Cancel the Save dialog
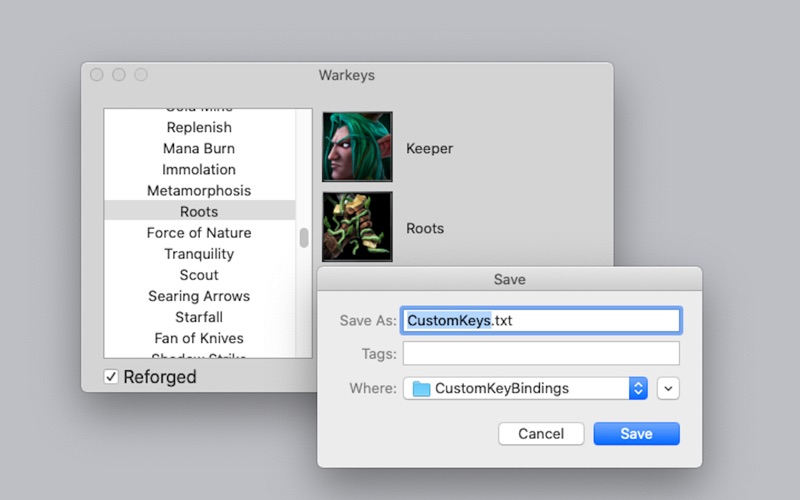 [x=541, y=434]
